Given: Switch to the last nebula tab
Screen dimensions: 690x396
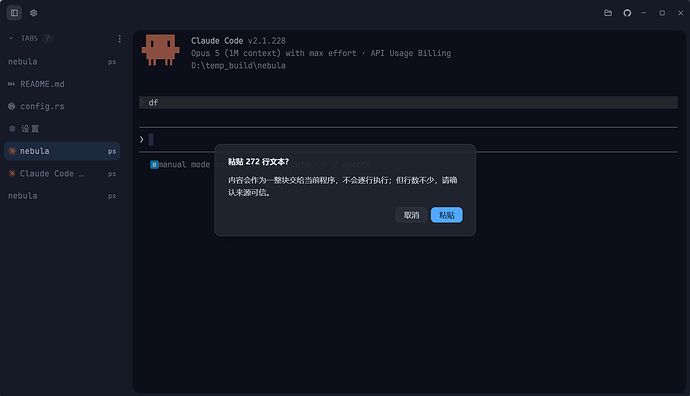Looking at the screenshot, I should point(62,196).
